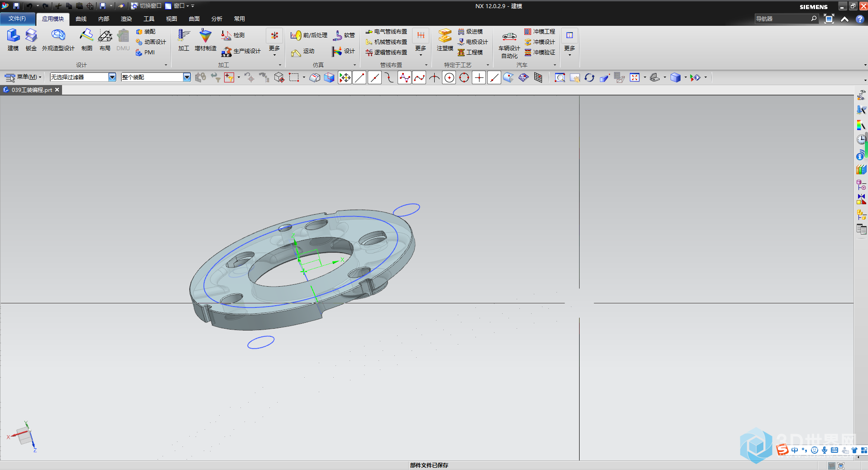Open 冲模工程 module

539,32
